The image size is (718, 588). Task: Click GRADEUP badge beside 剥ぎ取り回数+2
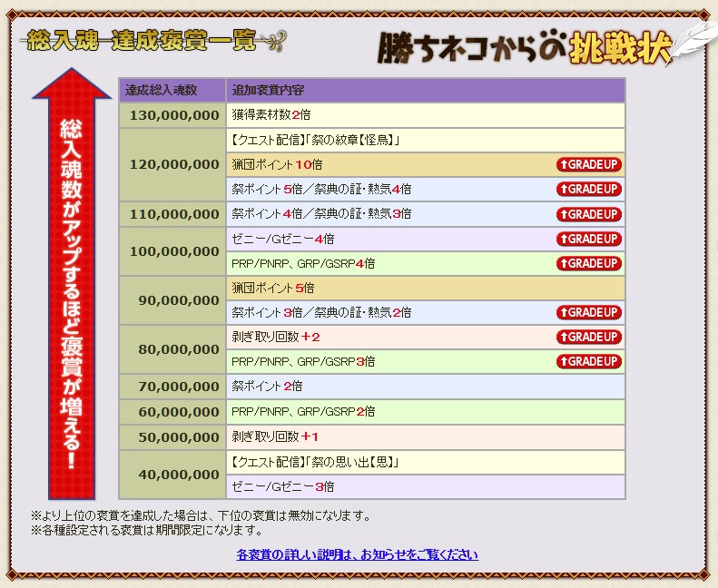pyautogui.click(x=589, y=337)
